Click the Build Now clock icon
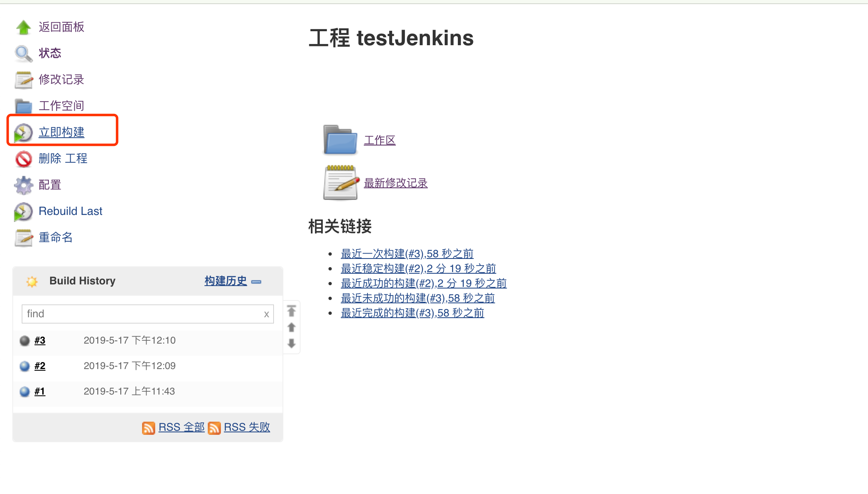 coord(23,133)
